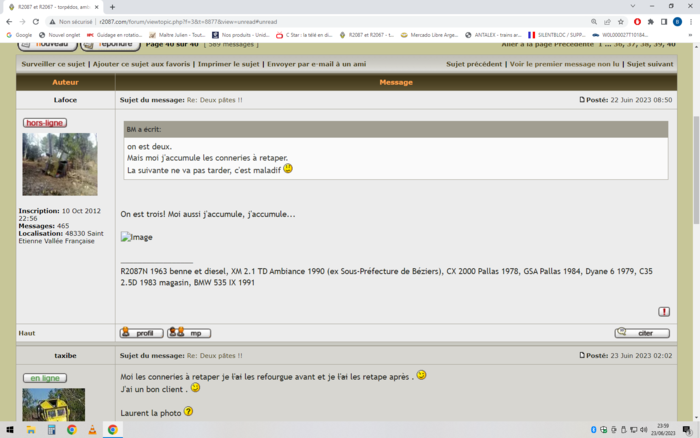Open the Chrome profile avatar

[677, 21]
